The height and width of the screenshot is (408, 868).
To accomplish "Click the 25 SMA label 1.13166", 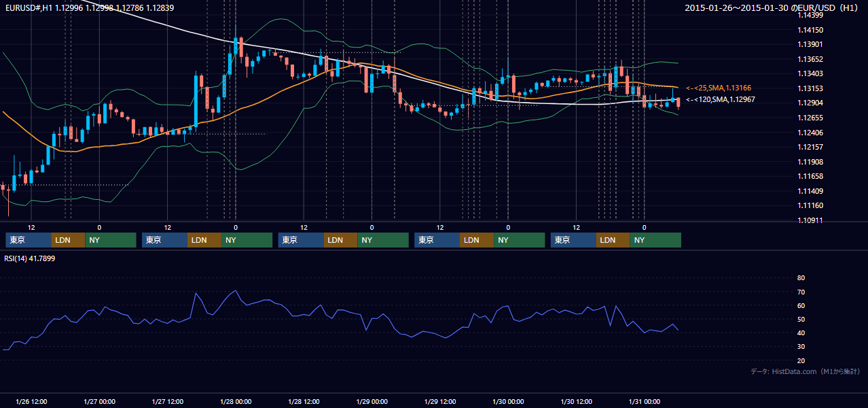I will (719, 88).
